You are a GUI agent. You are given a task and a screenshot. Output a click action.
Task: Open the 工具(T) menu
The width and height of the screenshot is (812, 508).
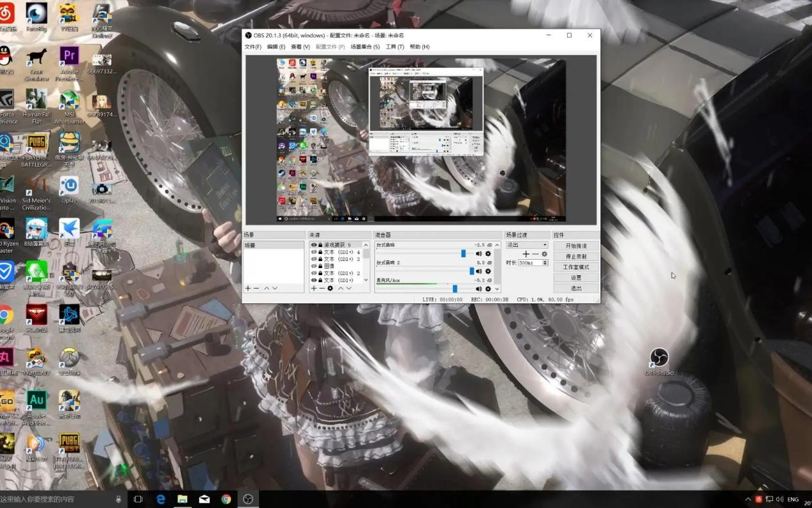pos(394,47)
